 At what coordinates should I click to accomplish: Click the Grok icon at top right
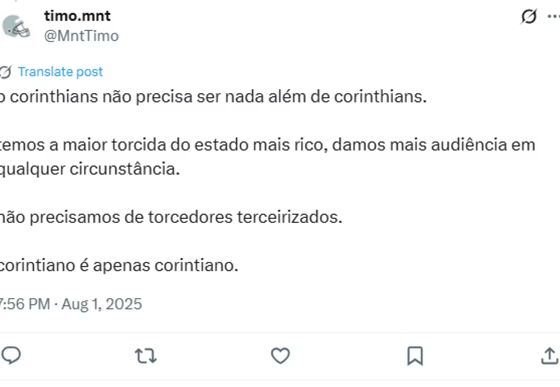point(529,16)
